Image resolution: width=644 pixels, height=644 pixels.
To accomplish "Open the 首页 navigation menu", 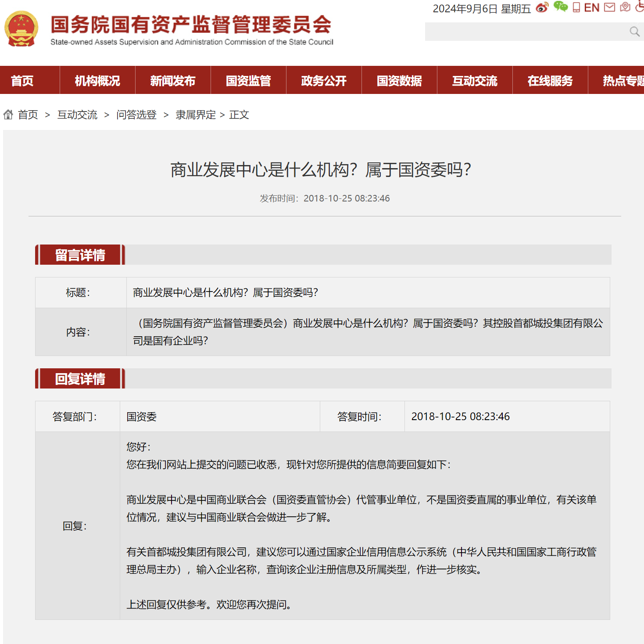I will [21, 80].
